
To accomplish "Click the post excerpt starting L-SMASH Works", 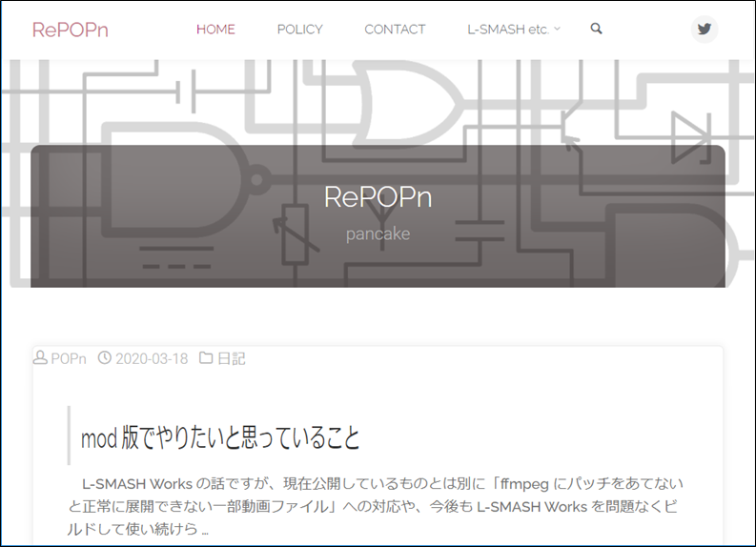I will (x=375, y=506).
